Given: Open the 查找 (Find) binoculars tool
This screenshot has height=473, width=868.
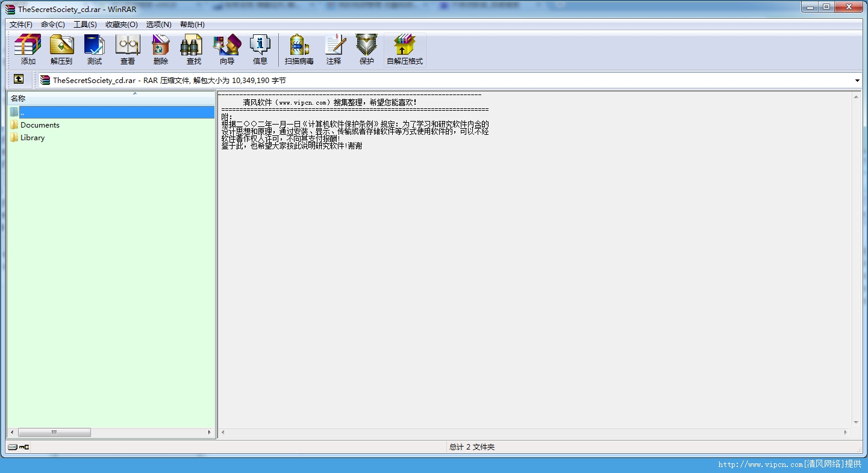Looking at the screenshot, I should [193, 49].
